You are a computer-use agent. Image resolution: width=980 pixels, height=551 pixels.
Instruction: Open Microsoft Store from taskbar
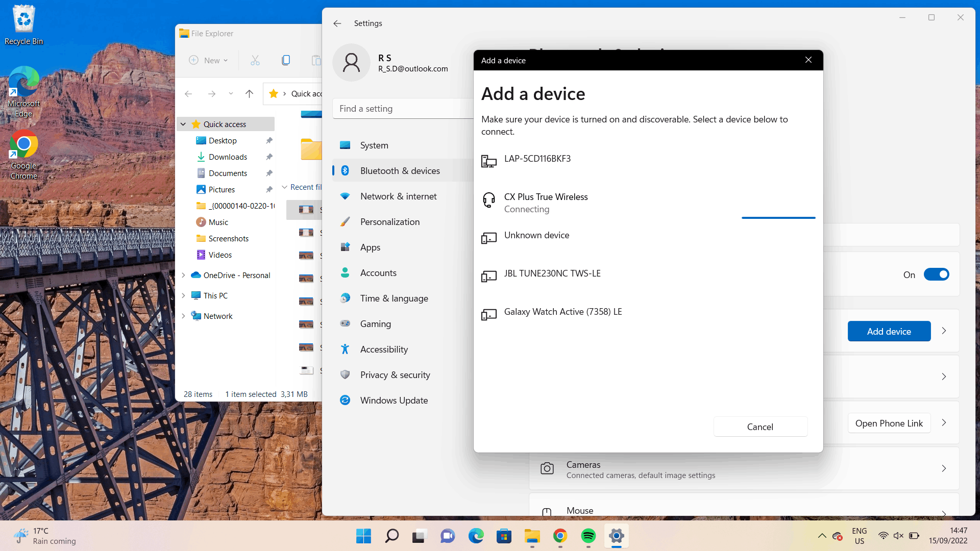click(504, 536)
